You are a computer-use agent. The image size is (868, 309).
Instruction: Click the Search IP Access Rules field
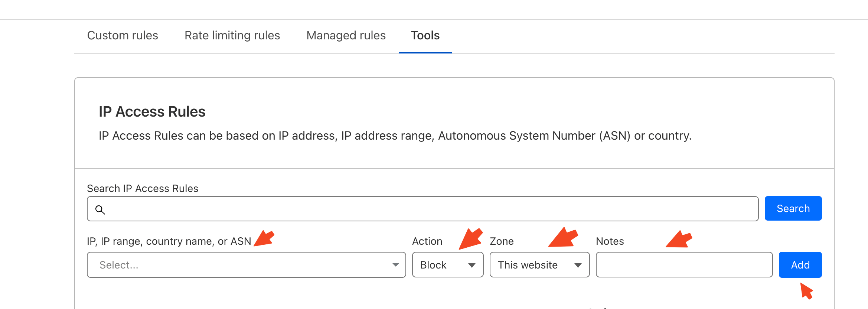(x=423, y=209)
